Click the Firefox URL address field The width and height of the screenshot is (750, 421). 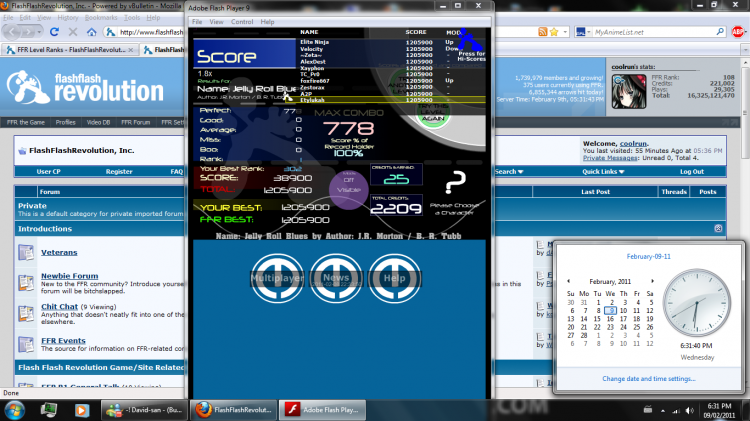click(151, 32)
